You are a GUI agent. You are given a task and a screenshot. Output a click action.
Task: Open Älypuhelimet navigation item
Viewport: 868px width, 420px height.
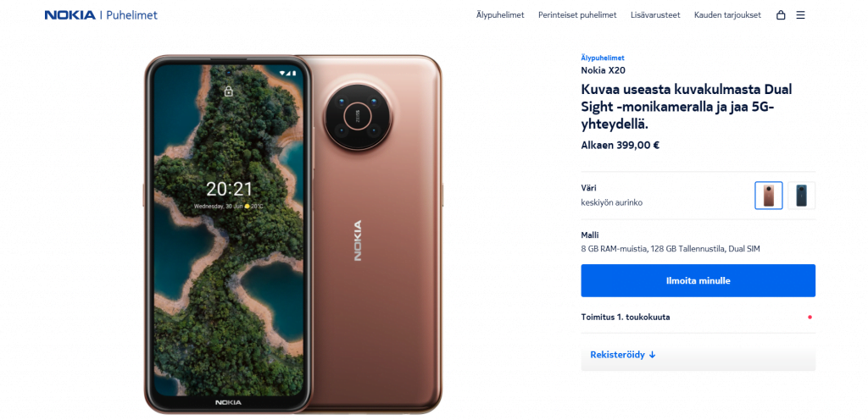coord(500,15)
